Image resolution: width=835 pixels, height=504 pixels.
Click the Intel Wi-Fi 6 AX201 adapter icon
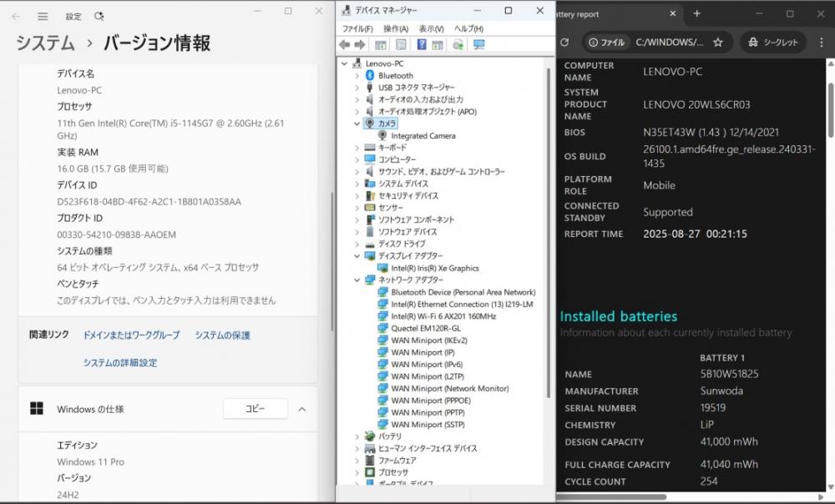coord(382,316)
